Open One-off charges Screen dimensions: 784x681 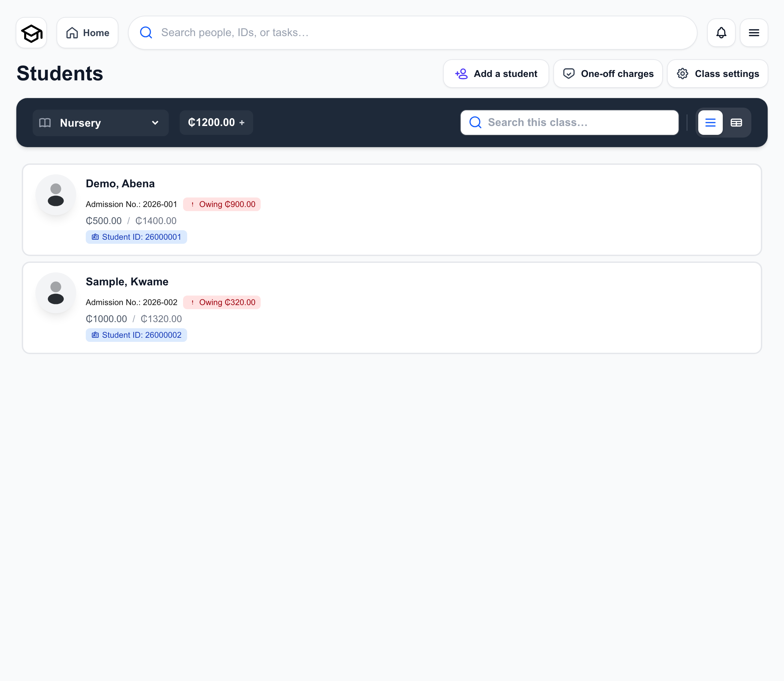point(608,74)
